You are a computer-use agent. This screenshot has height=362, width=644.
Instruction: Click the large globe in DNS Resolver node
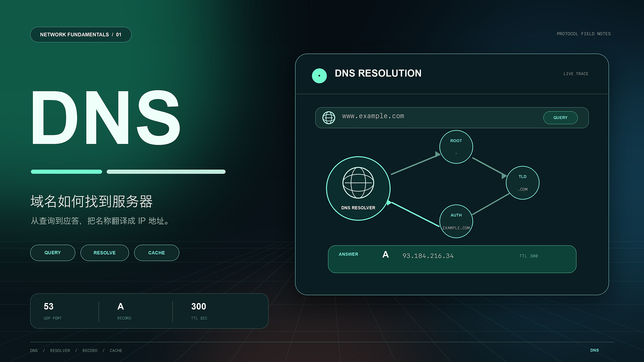pyautogui.click(x=358, y=183)
